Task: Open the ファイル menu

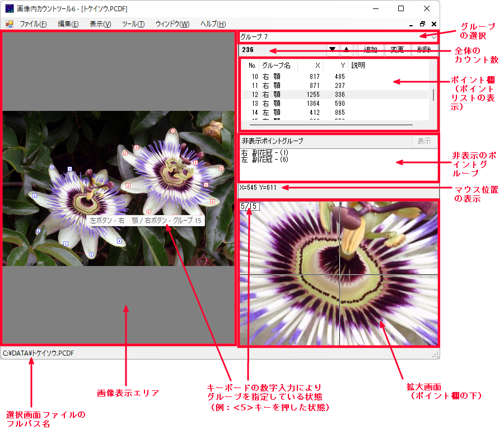Action: [x=32, y=24]
